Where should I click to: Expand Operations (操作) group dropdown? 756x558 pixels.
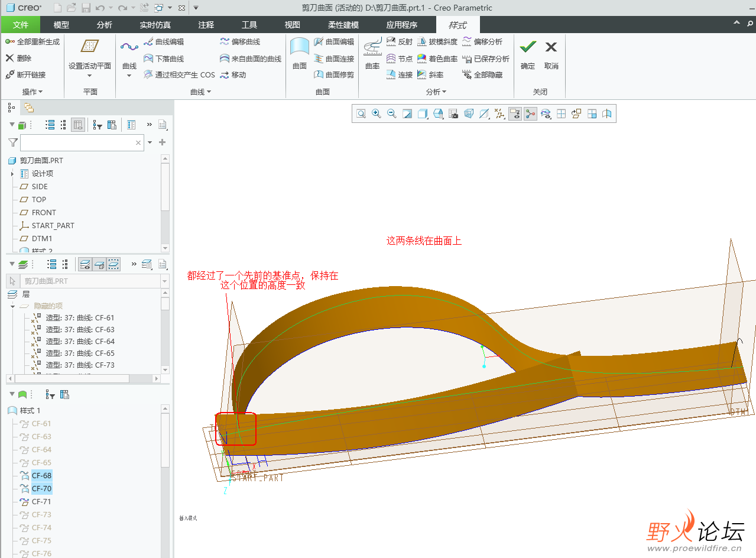33,92
